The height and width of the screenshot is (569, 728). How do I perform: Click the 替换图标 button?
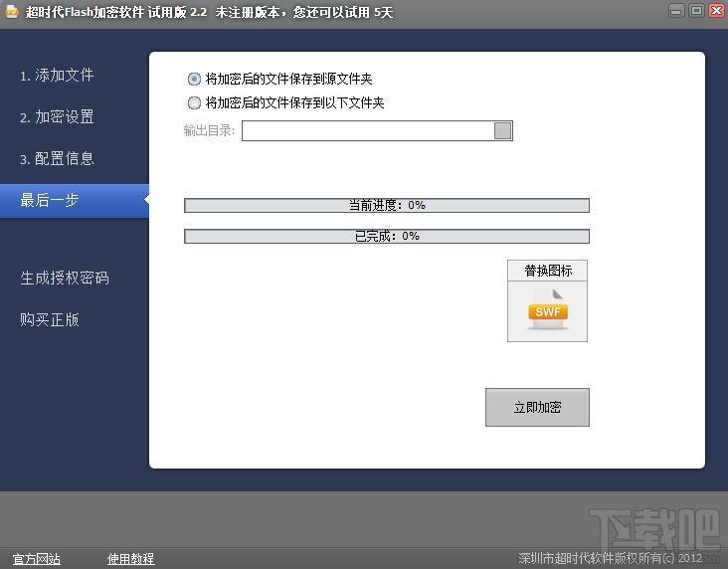[547, 271]
